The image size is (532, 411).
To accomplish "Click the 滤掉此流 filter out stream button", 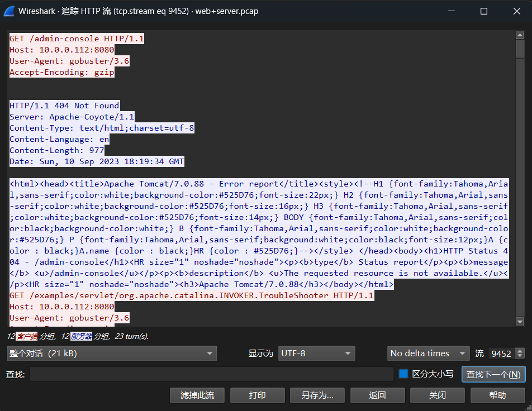I will click(x=197, y=395).
